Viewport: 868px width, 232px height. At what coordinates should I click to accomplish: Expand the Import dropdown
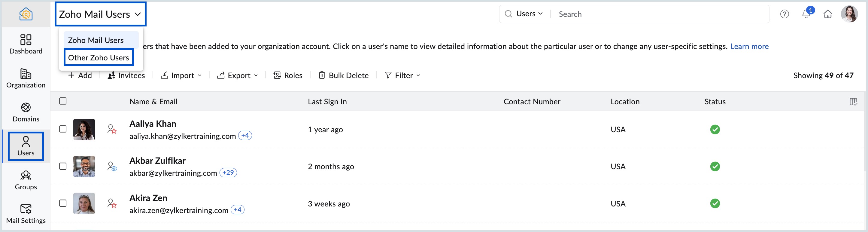tap(181, 75)
